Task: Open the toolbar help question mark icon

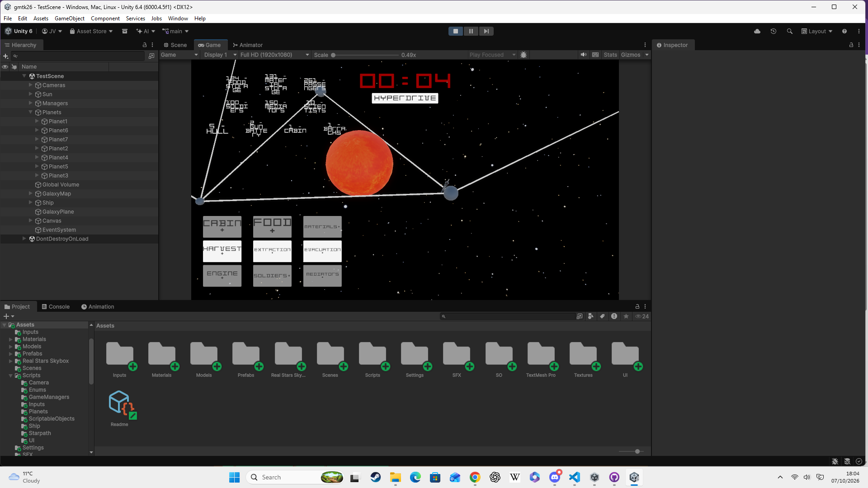Action: (844, 31)
